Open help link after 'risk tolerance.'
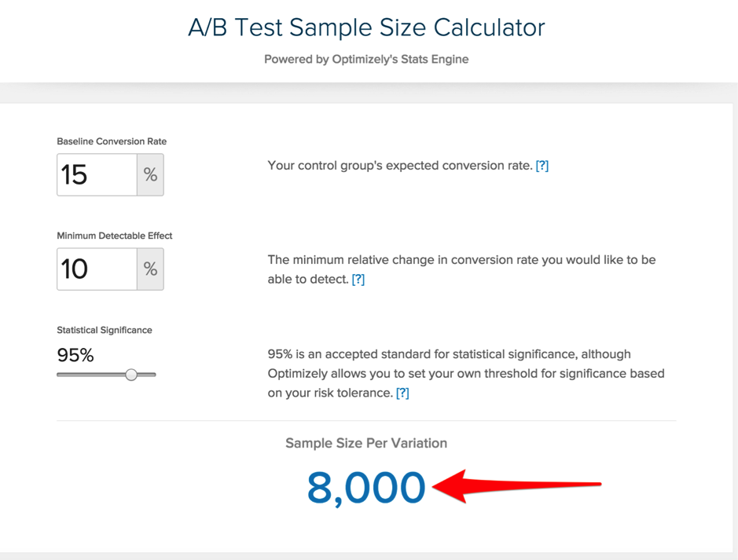The image size is (738, 560). [402, 393]
